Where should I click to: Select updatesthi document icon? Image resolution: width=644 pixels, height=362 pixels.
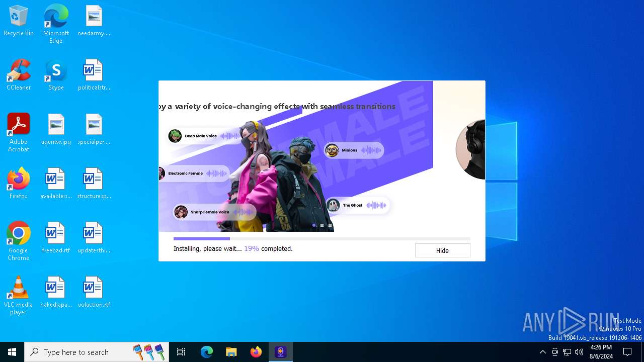click(x=94, y=238)
